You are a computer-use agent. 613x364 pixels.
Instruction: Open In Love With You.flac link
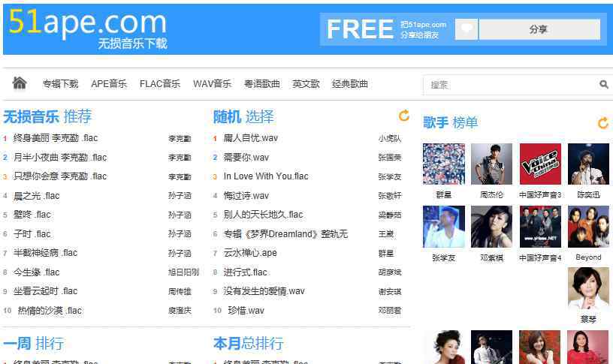(266, 176)
